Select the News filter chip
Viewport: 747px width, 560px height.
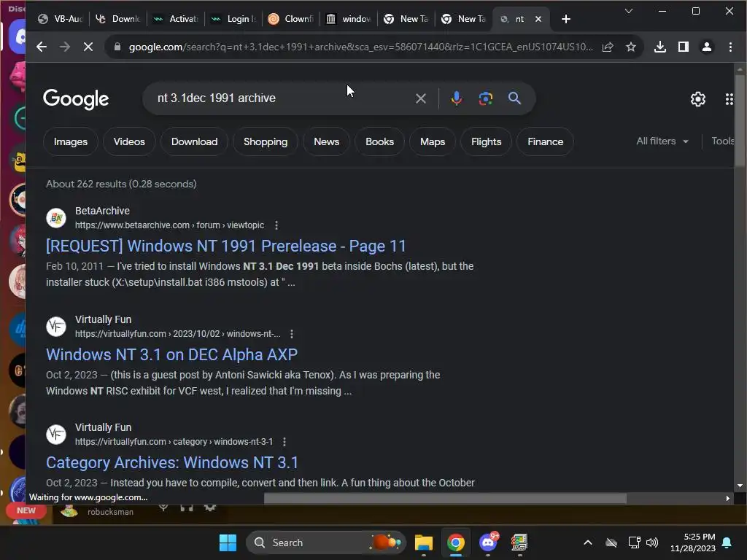[326, 141]
